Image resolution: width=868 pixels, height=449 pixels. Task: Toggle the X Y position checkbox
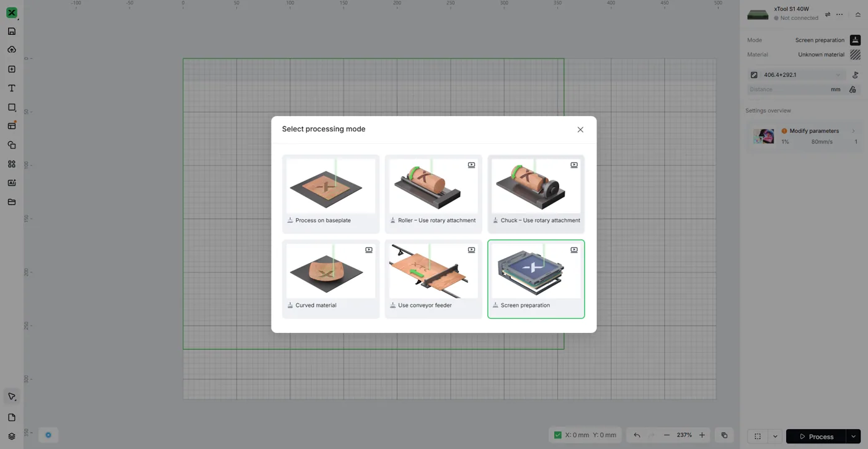tap(557, 435)
